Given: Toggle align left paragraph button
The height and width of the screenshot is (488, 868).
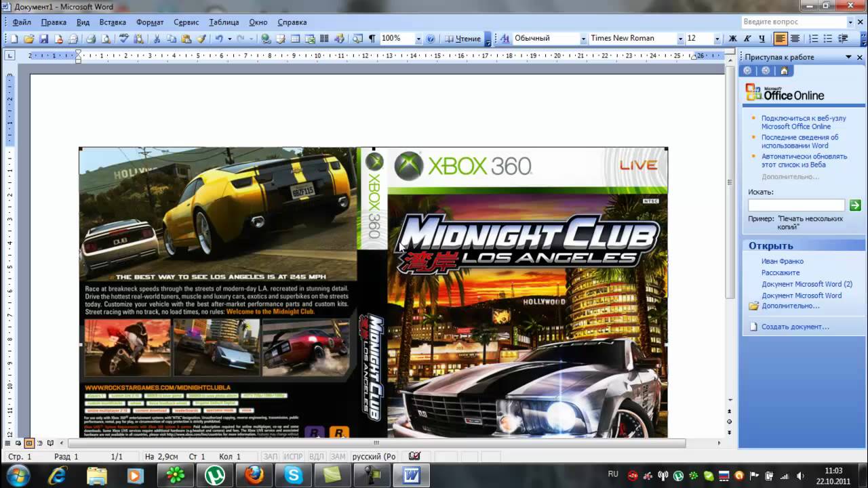Looking at the screenshot, I should 781,39.
